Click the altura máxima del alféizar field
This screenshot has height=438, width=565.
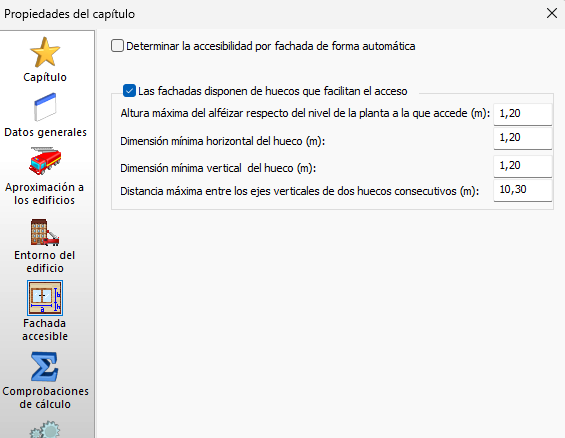(x=522, y=114)
